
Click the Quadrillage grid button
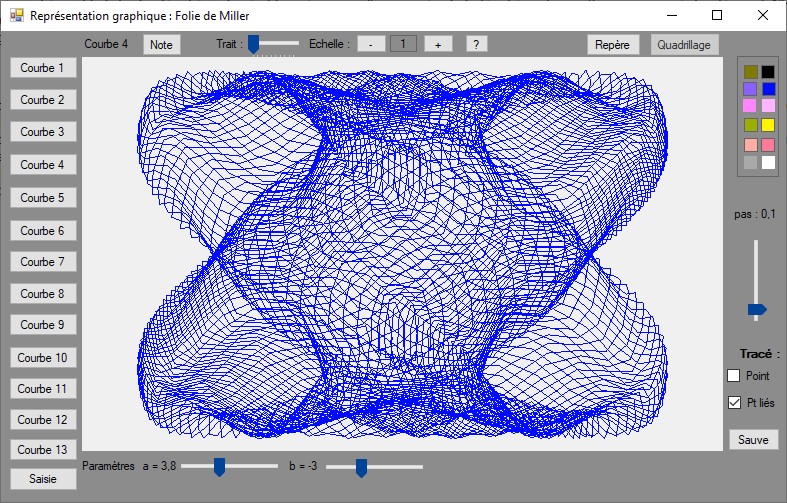[684, 44]
